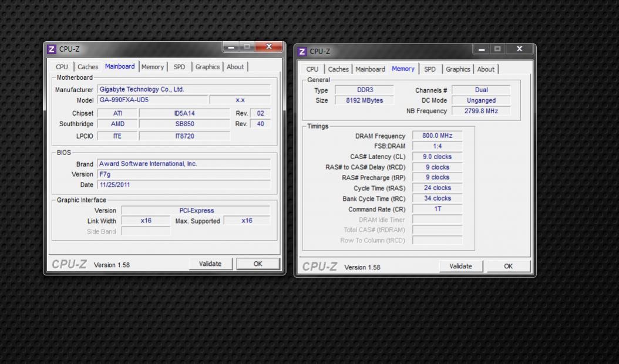Click the Dual channels field
The image size is (619, 364).
[x=481, y=90]
